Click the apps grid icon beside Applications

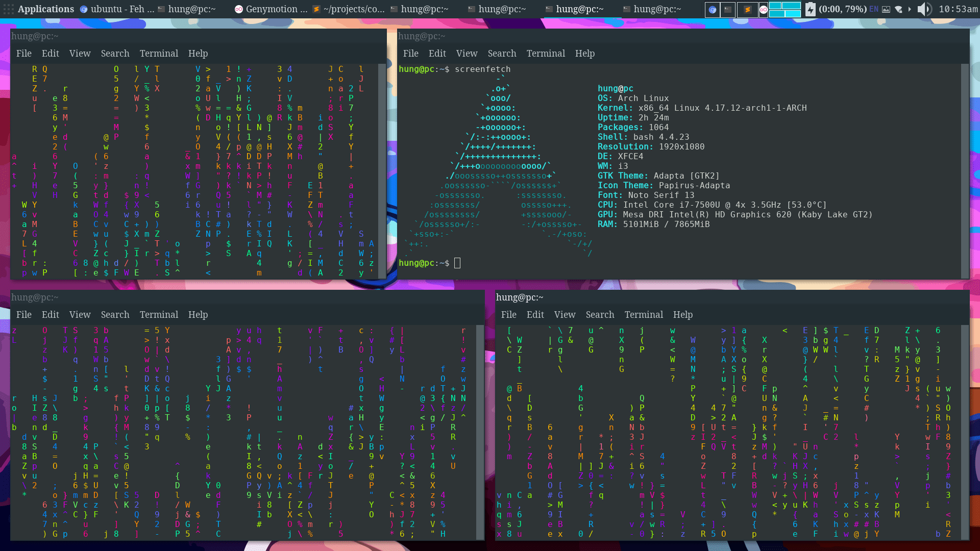[8, 9]
